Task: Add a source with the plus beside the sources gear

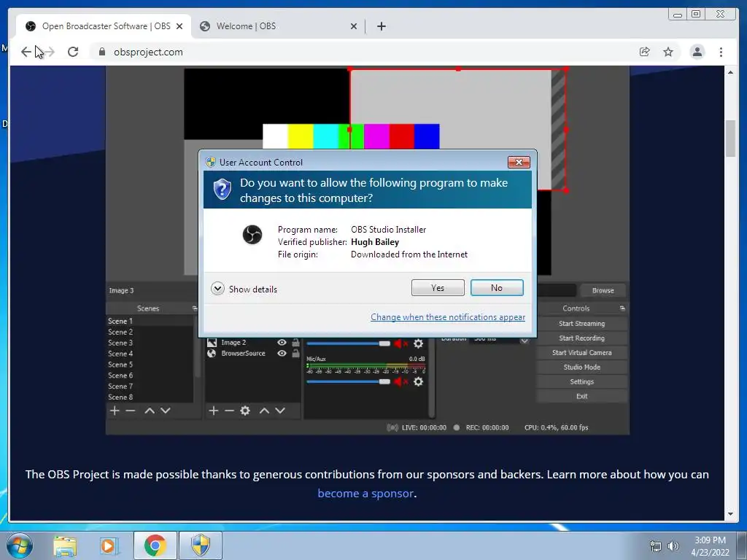Action: tap(214, 411)
